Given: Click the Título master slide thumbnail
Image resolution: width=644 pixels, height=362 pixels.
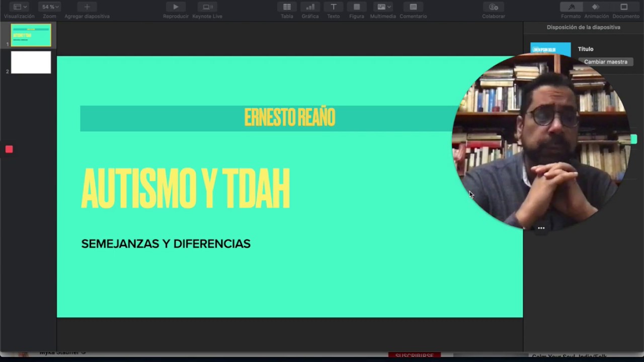Looking at the screenshot, I should (550, 49).
